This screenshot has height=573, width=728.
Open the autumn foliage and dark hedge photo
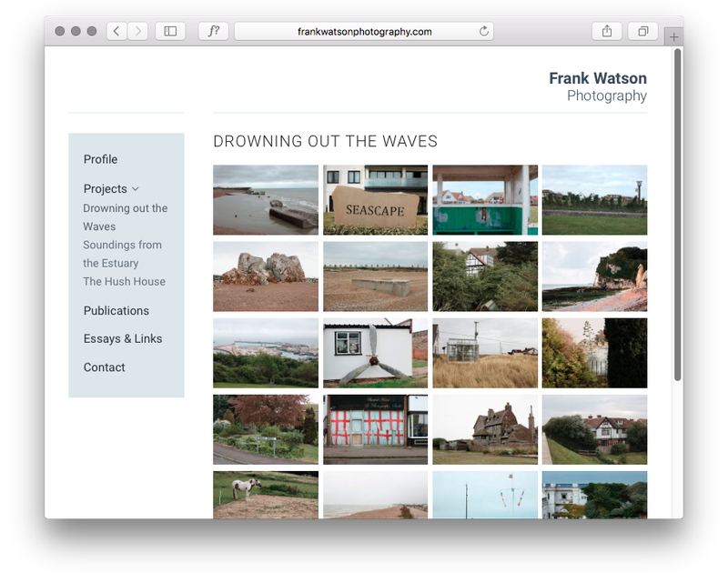point(595,353)
